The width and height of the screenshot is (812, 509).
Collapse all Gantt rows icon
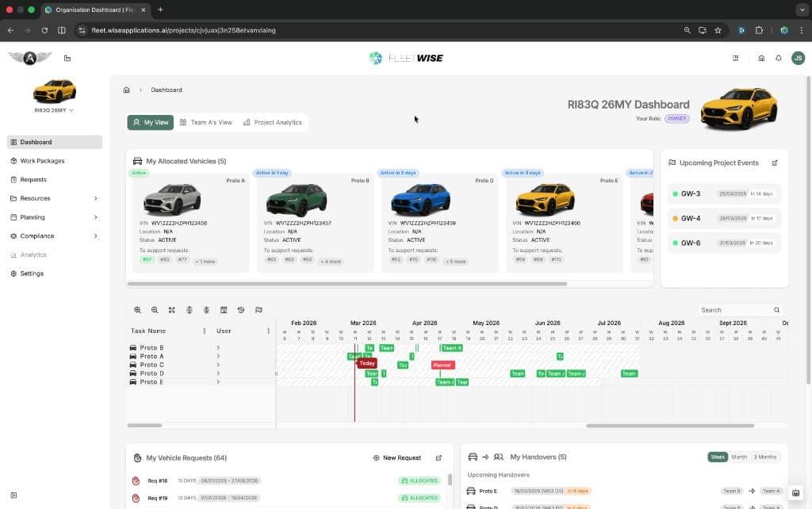206,310
